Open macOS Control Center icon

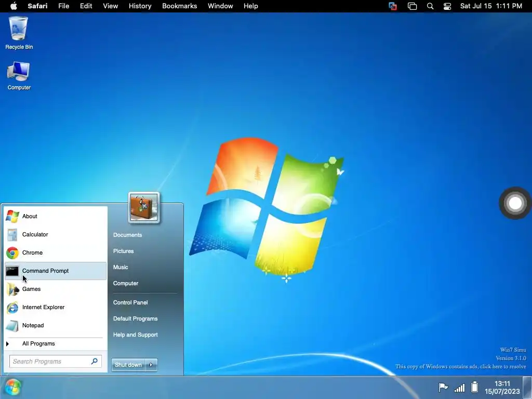(x=447, y=6)
